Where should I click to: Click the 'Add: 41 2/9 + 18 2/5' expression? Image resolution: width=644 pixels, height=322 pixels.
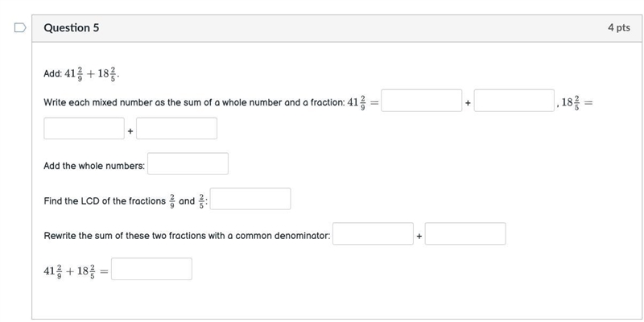coord(81,74)
